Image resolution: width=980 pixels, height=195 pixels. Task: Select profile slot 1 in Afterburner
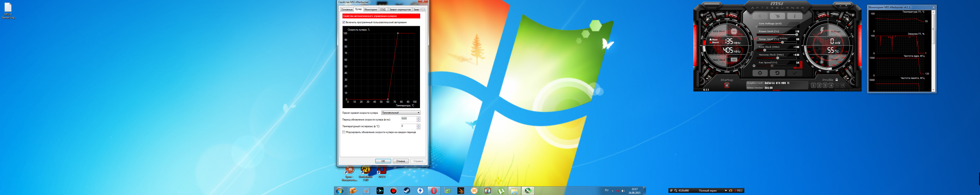coord(813,86)
